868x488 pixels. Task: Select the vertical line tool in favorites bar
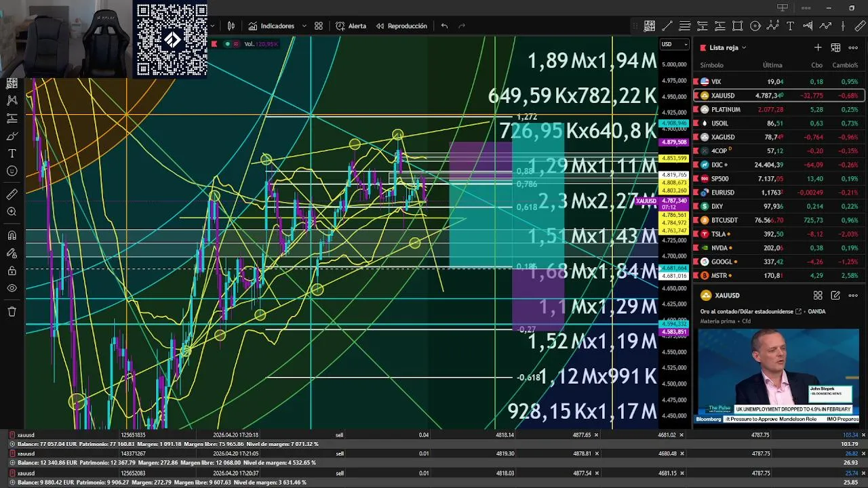[x=843, y=26]
